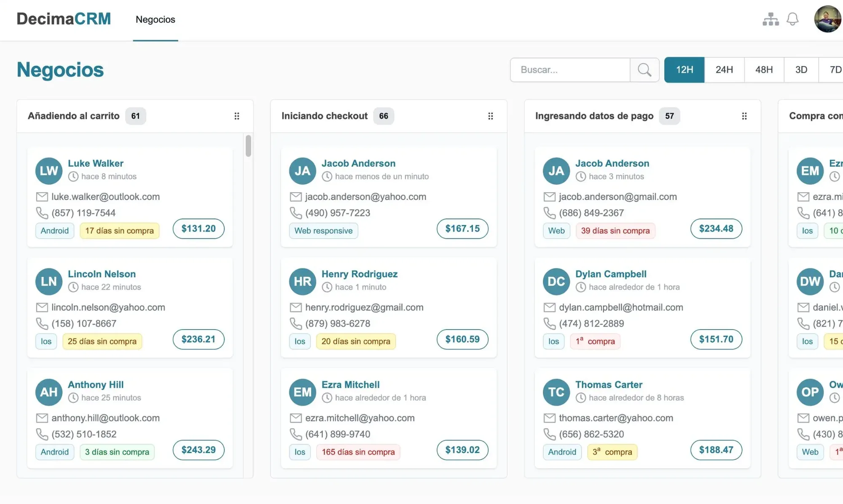Click the phone icon beside (532) 510-1852

(x=42, y=434)
